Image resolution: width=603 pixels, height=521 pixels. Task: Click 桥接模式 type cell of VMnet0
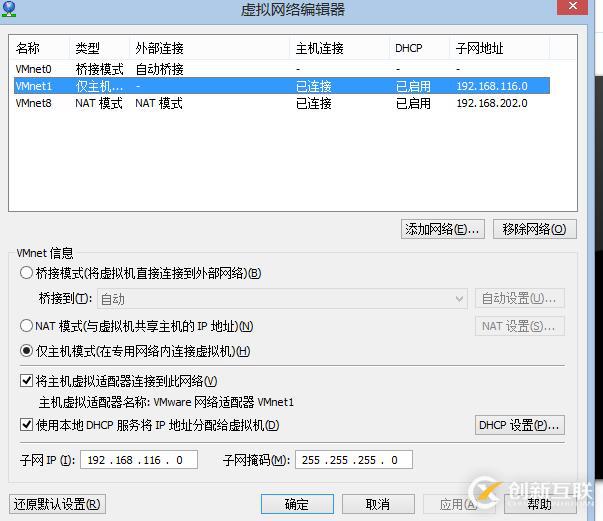[99, 69]
